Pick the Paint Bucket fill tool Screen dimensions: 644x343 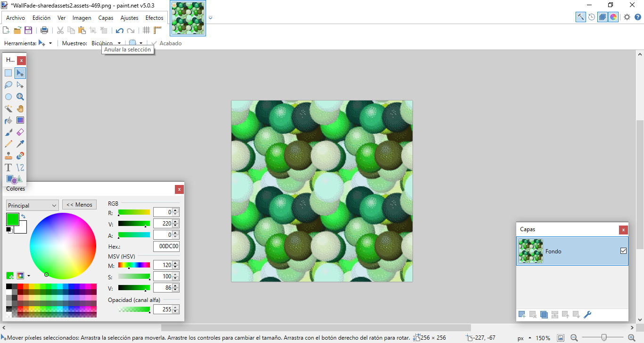click(8, 120)
